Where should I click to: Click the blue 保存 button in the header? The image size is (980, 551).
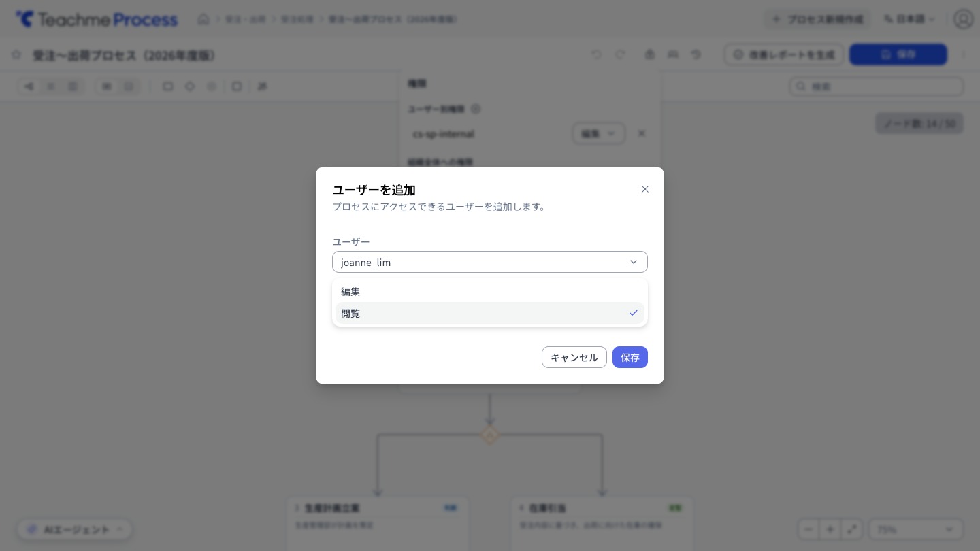coord(898,54)
